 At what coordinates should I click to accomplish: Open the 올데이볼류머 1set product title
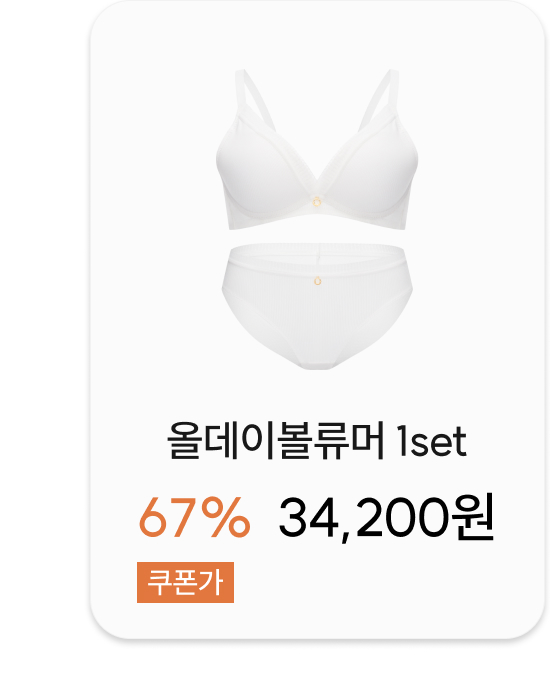click(316, 441)
